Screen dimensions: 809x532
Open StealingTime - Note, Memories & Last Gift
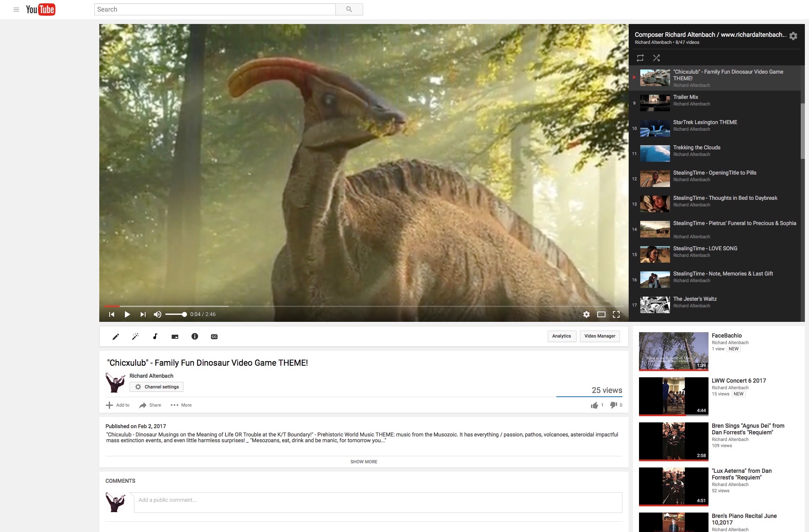715,280
